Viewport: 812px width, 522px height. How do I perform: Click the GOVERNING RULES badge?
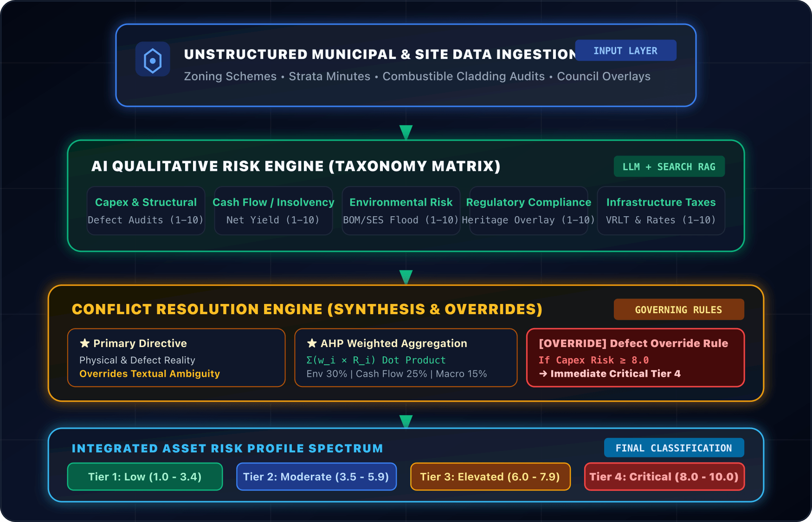(679, 309)
